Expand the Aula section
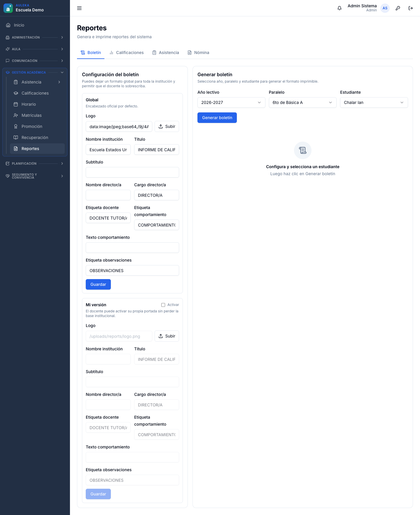The height and width of the screenshot is (515, 420). click(35, 49)
